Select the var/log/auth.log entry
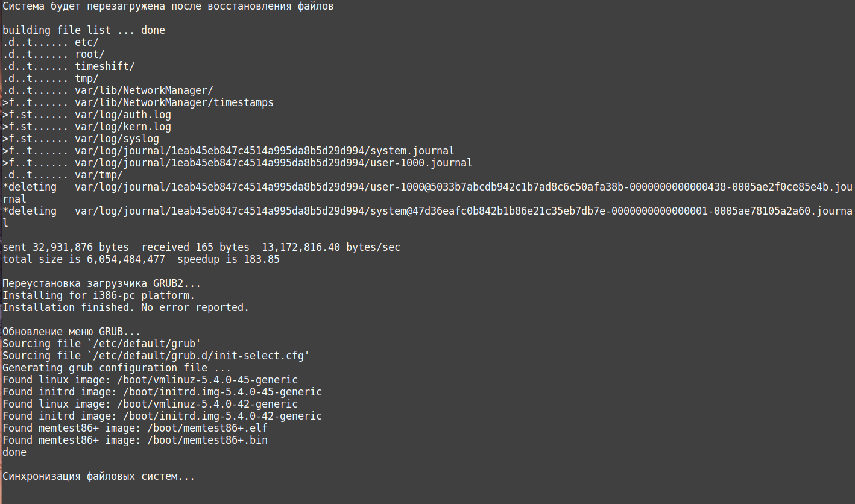Image resolution: width=855 pixels, height=504 pixels. point(87,115)
